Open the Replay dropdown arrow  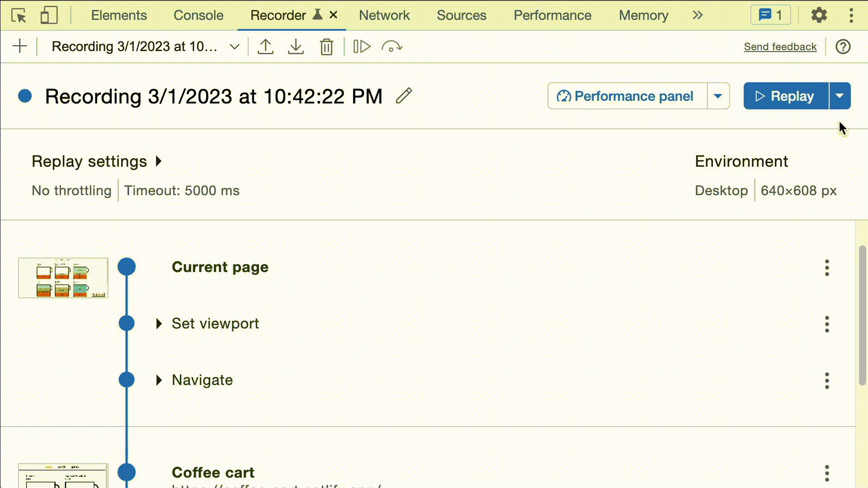tap(840, 96)
